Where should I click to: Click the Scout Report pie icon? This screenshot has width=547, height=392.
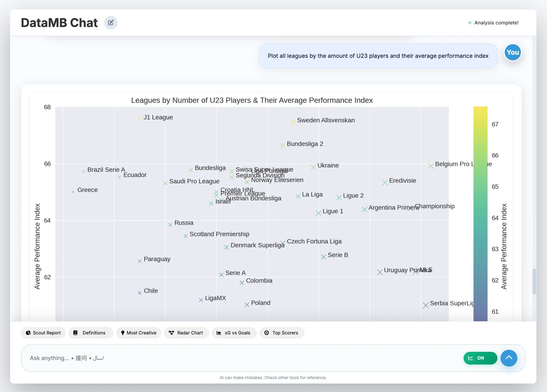coord(28,333)
